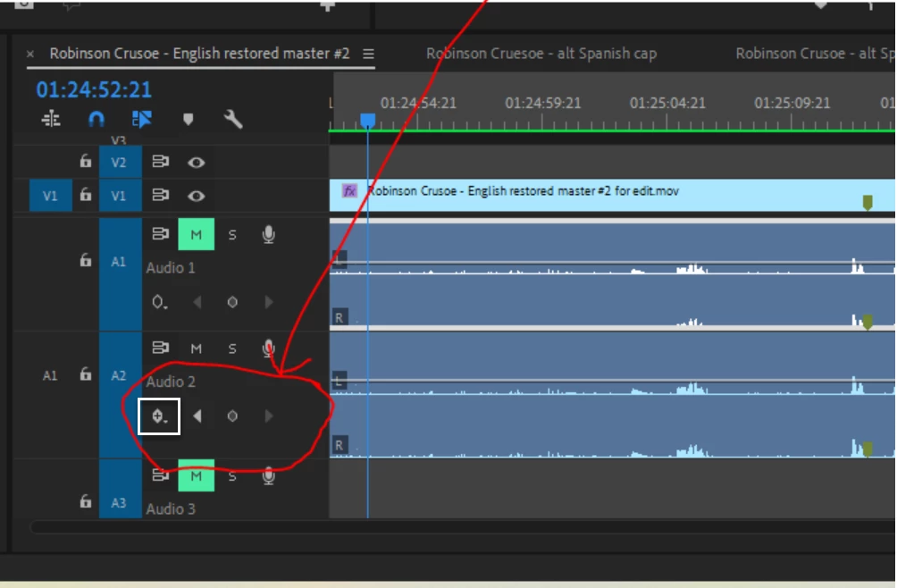Open Show Keyframes menu on Audio 2
The height and width of the screenshot is (588, 897).
tap(159, 416)
